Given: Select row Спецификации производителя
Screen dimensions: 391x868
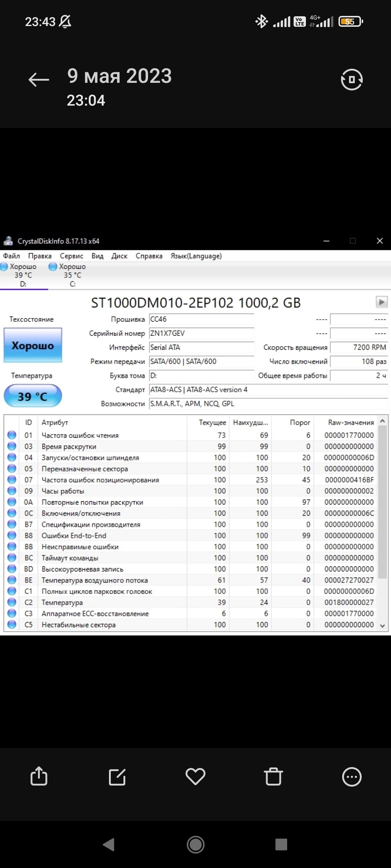Looking at the screenshot, I should pyautogui.click(x=191, y=524).
